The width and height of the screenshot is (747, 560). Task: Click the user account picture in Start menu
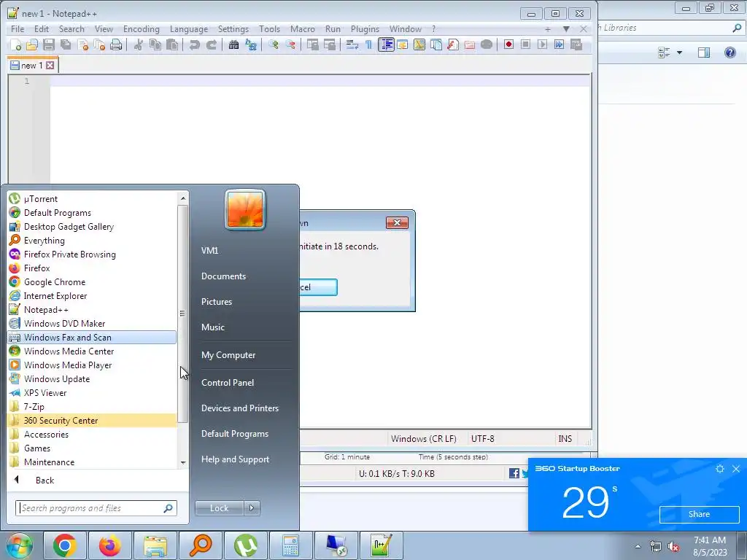click(245, 209)
